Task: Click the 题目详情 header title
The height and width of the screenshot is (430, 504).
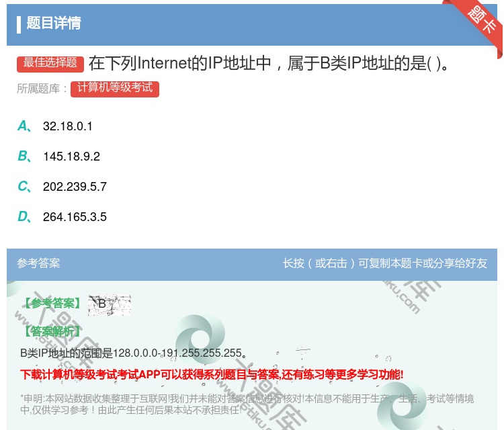Action: click(54, 23)
